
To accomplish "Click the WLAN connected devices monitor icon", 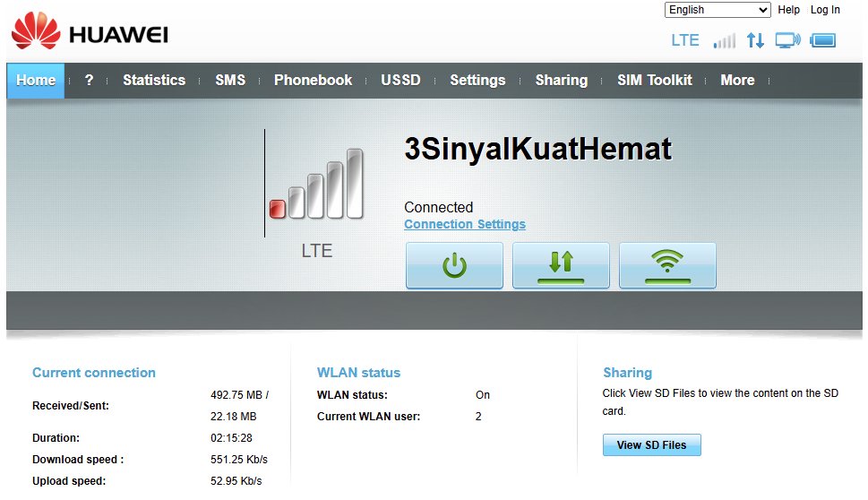I will pos(787,40).
